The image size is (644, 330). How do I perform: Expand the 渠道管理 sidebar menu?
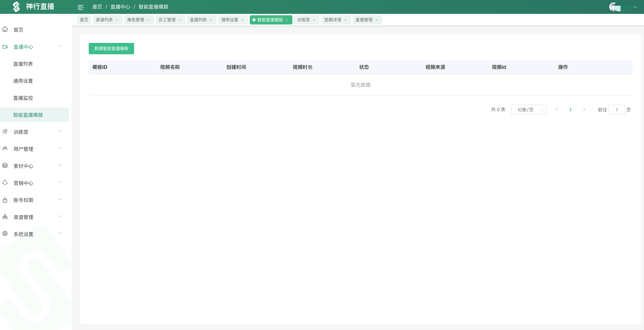60,217
